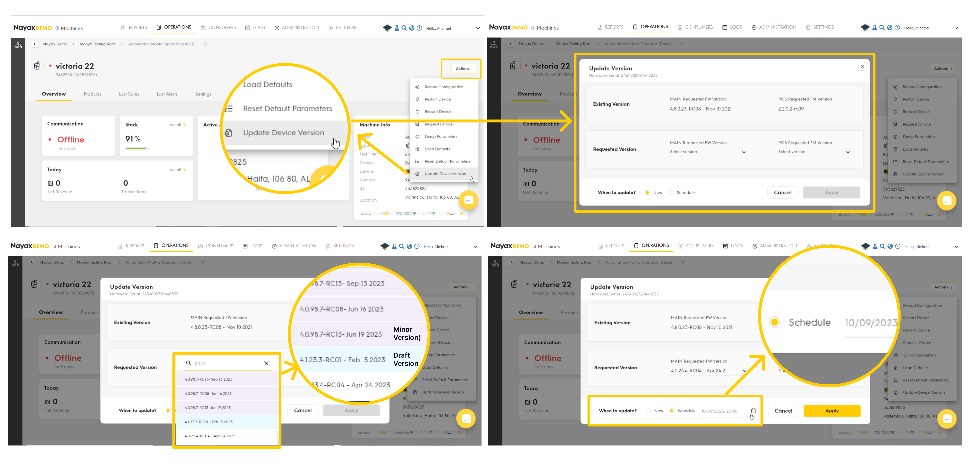Select version 4.0.98.7-RC13- Sep 13 2023 in list
980x465 pixels.
227,379
